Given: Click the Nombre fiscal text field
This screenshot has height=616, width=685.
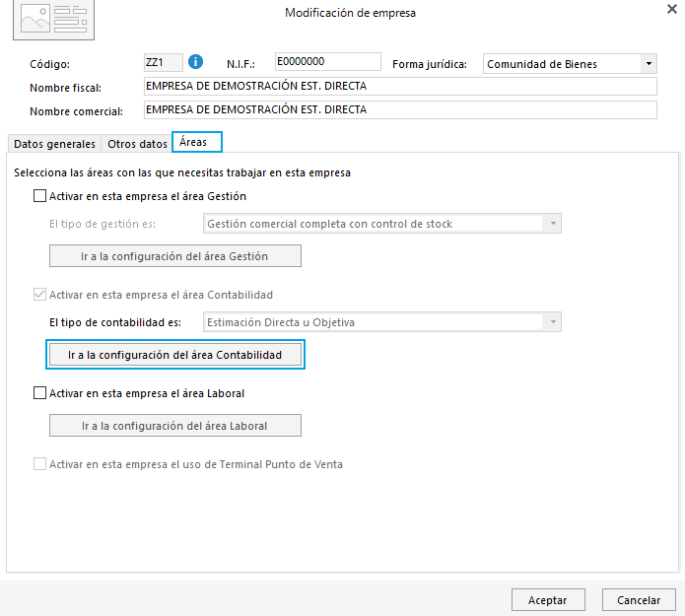Looking at the screenshot, I should coord(400,86).
